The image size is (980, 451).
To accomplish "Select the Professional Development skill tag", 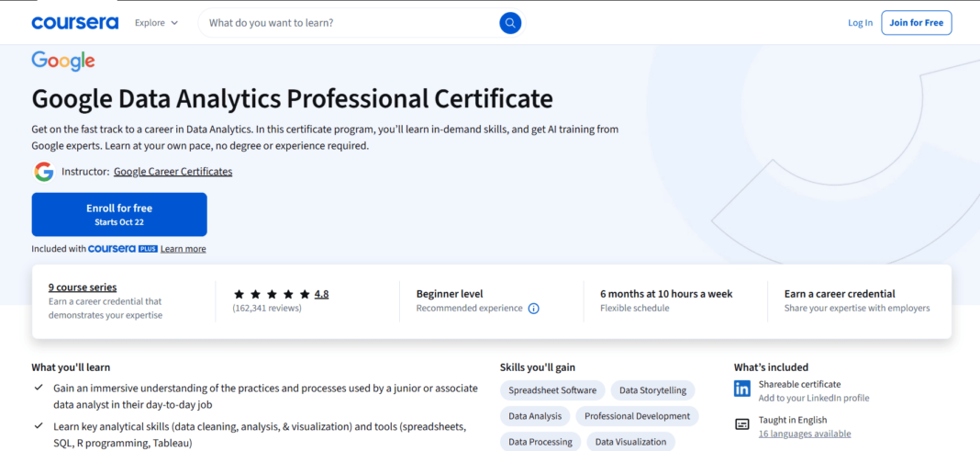I will pyautogui.click(x=638, y=416).
